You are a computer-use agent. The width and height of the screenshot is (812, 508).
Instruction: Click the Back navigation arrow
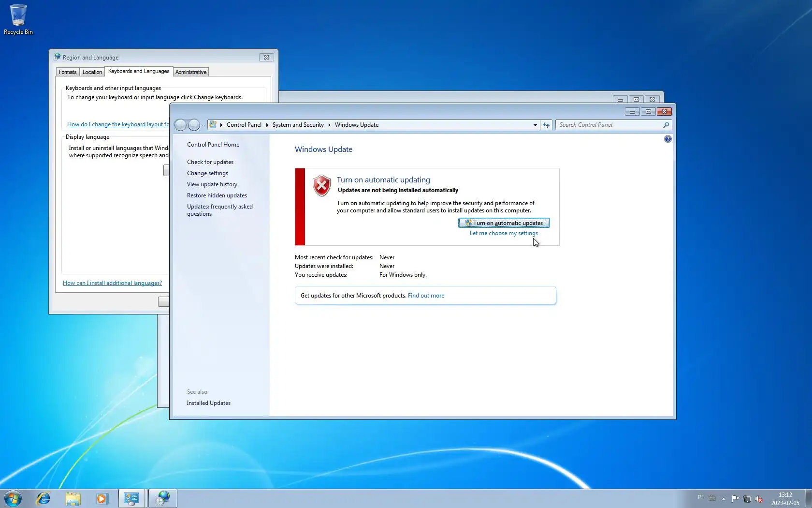pyautogui.click(x=180, y=125)
